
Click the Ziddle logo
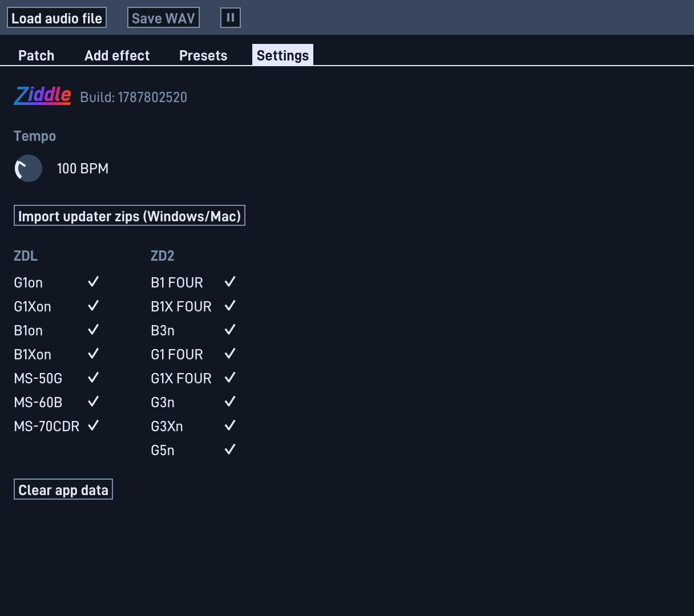[43, 95]
